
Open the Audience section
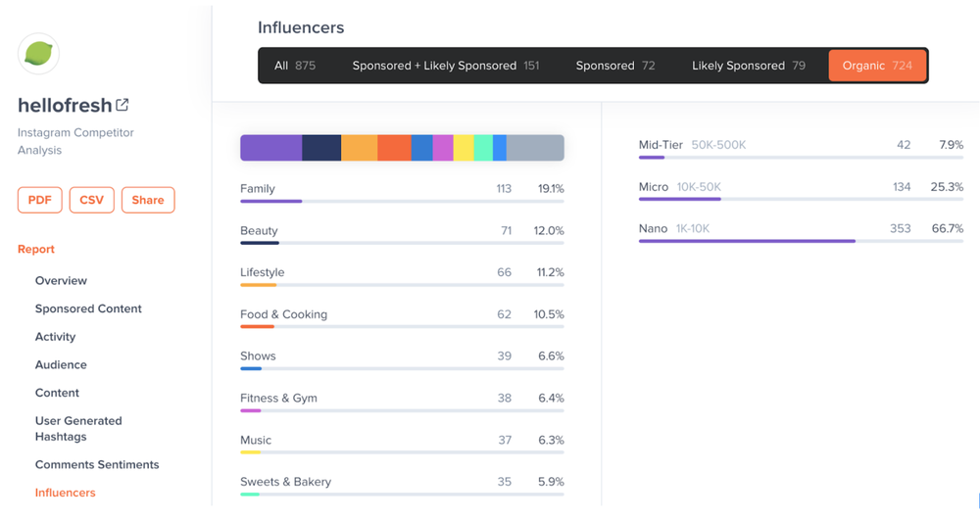pyautogui.click(x=61, y=365)
